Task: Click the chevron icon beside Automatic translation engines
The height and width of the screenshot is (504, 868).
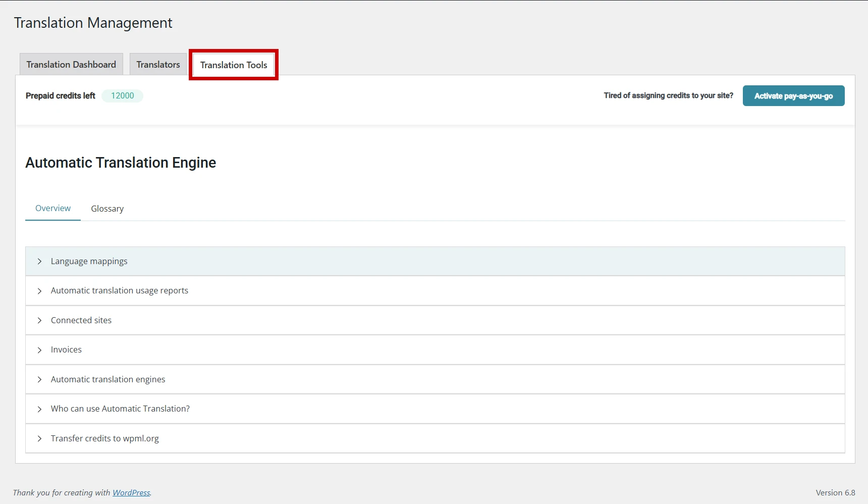Action: (40, 380)
